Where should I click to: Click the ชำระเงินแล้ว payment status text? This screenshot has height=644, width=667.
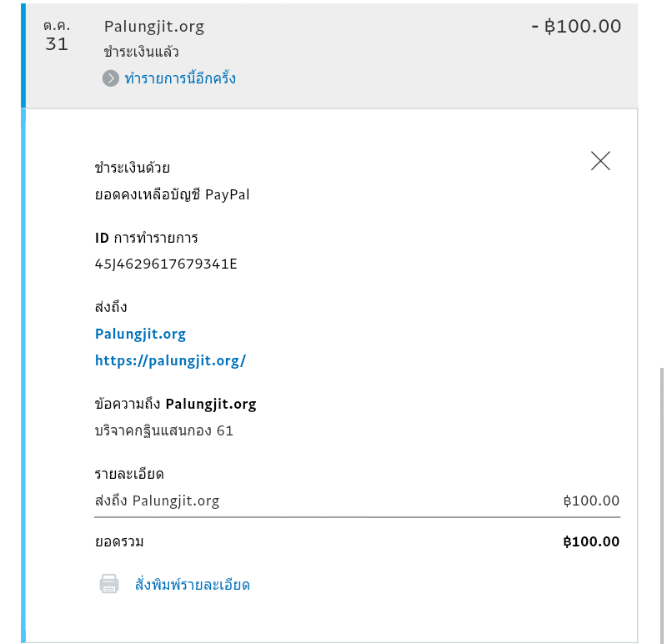tap(141, 53)
